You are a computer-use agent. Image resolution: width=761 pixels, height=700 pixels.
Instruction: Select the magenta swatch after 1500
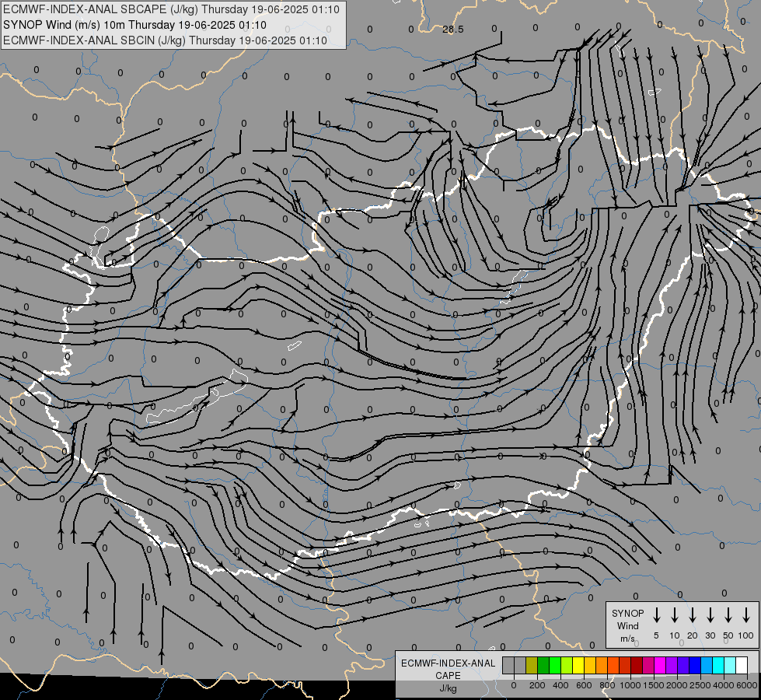point(660,665)
